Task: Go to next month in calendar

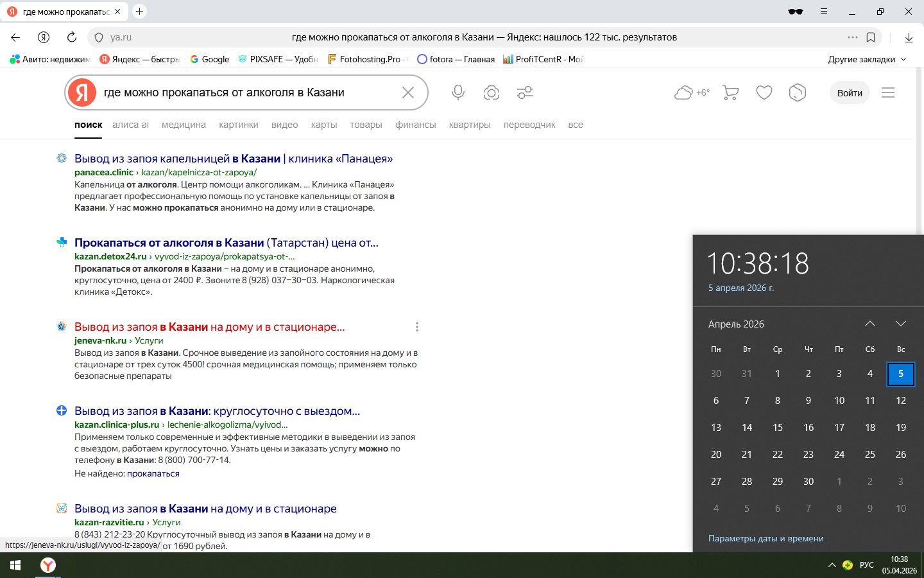Action: click(901, 324)
